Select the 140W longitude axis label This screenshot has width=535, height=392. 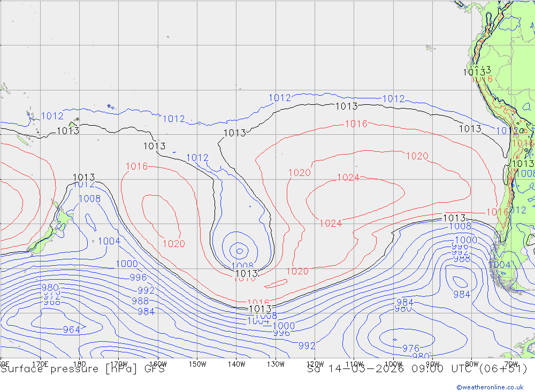click(x=236, y=364)
